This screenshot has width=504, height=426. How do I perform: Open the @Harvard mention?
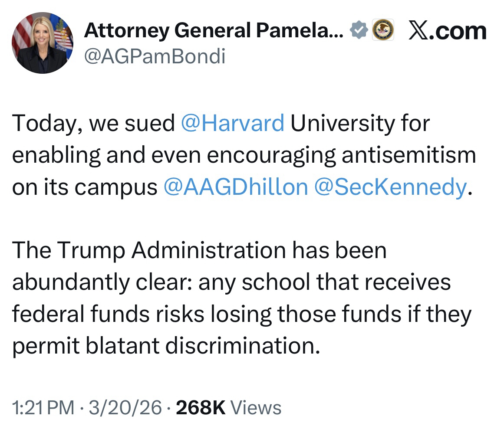[x=232, y=124]
